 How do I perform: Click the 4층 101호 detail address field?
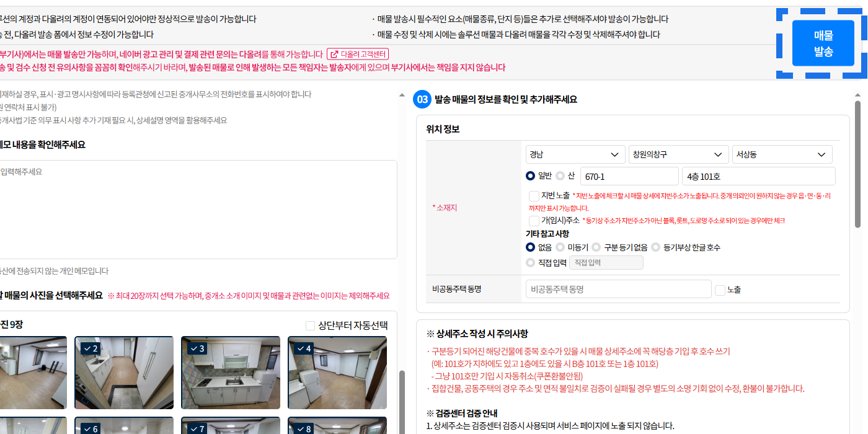(758, 176)
